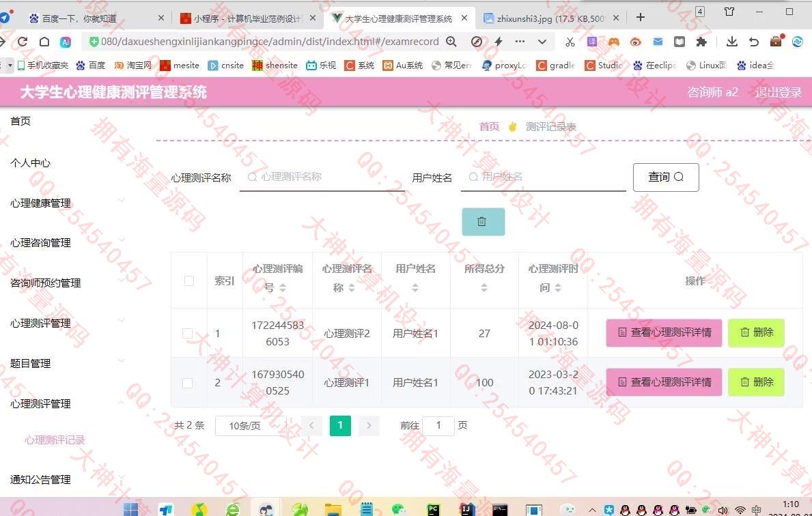Toggle the select-all checkbox in table header
The image size is (812, 516).
[189, 281]
